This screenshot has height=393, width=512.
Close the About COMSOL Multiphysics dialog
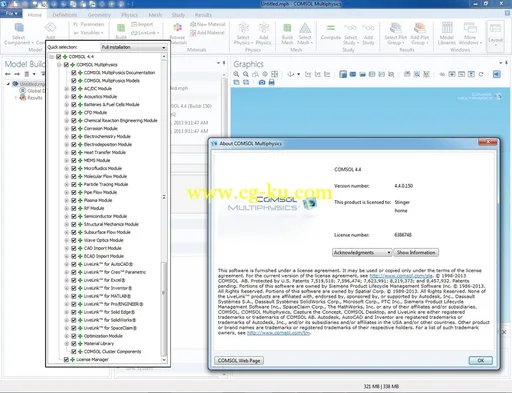point(487,142)
